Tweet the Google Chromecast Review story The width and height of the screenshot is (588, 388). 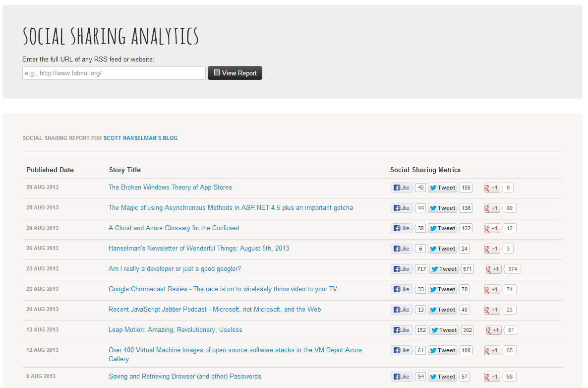443,289
